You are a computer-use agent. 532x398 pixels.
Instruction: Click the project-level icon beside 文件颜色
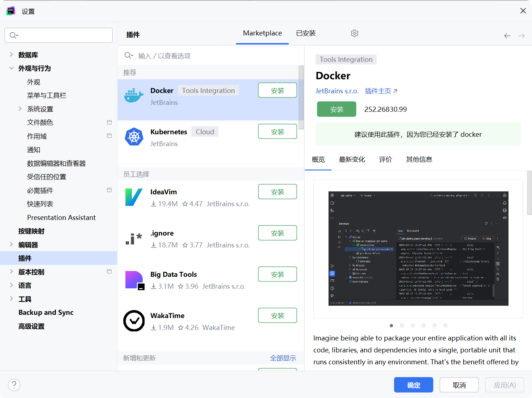pos(110,122)
